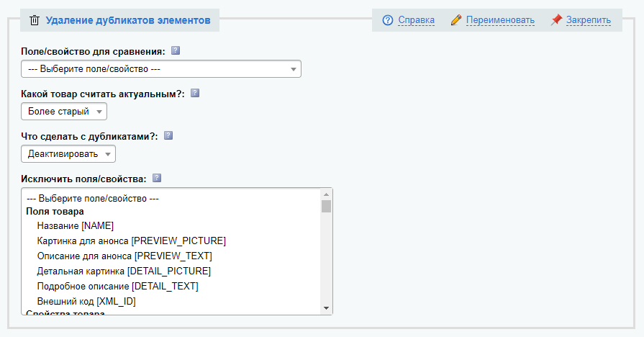Open help hint for Исключить поля/свойства

157,178
